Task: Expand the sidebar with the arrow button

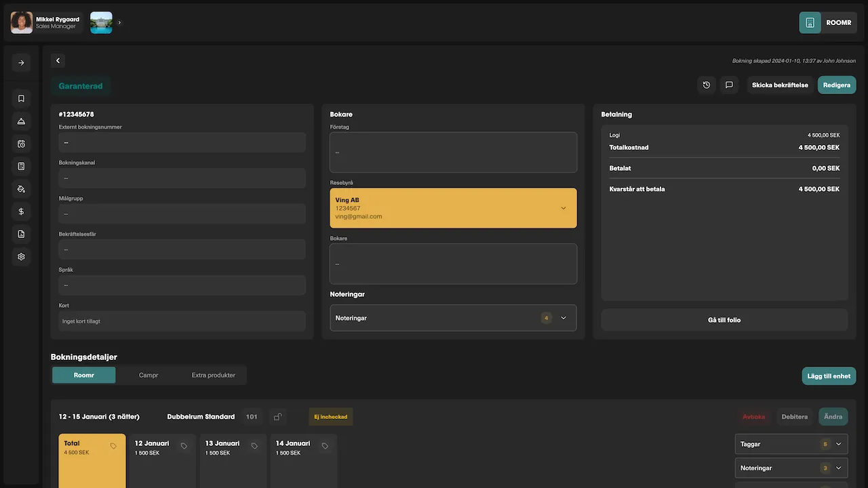Action: tap(21, 63)
